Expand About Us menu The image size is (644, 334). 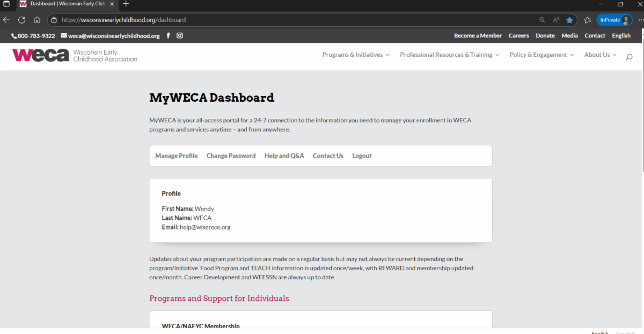(x=600, y=55)
